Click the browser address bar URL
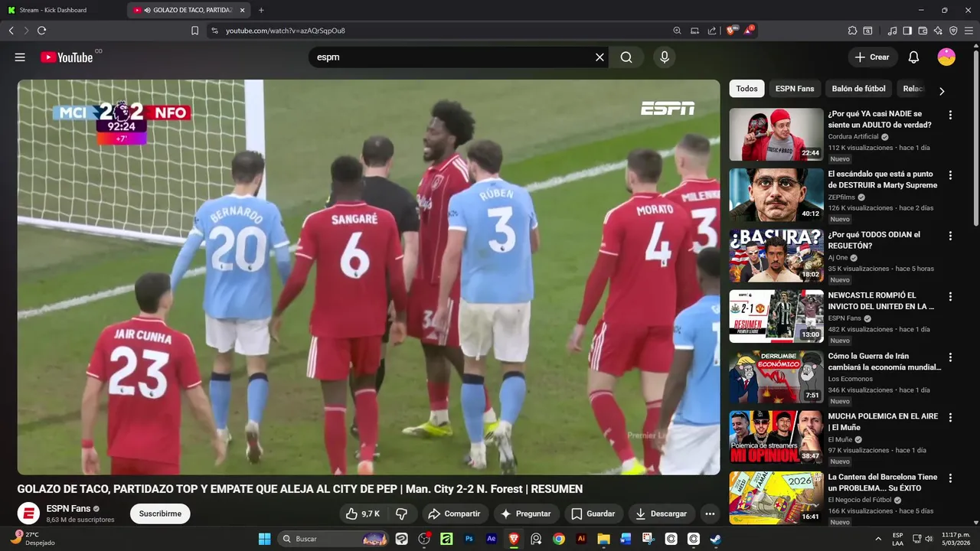This screenshot has width=980, height=551. tap(286, 31)
